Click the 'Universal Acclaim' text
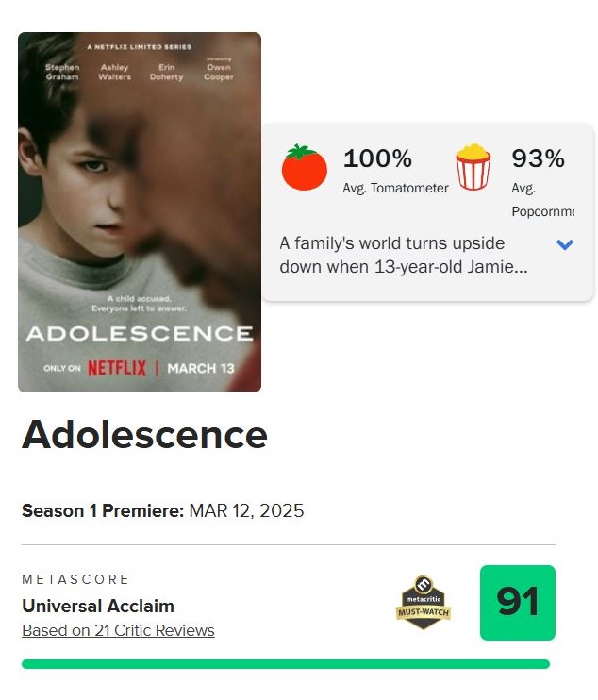The image size is (598, 700). [x=98, y=606]
